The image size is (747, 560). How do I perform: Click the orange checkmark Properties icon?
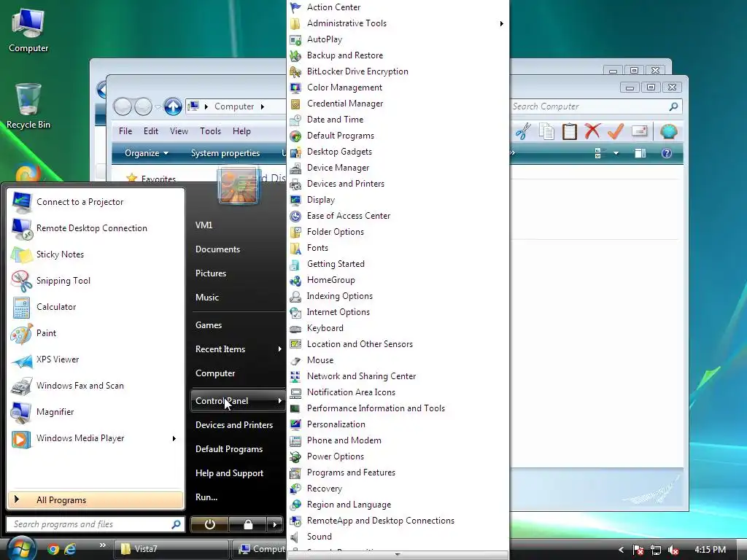[616, 131]
